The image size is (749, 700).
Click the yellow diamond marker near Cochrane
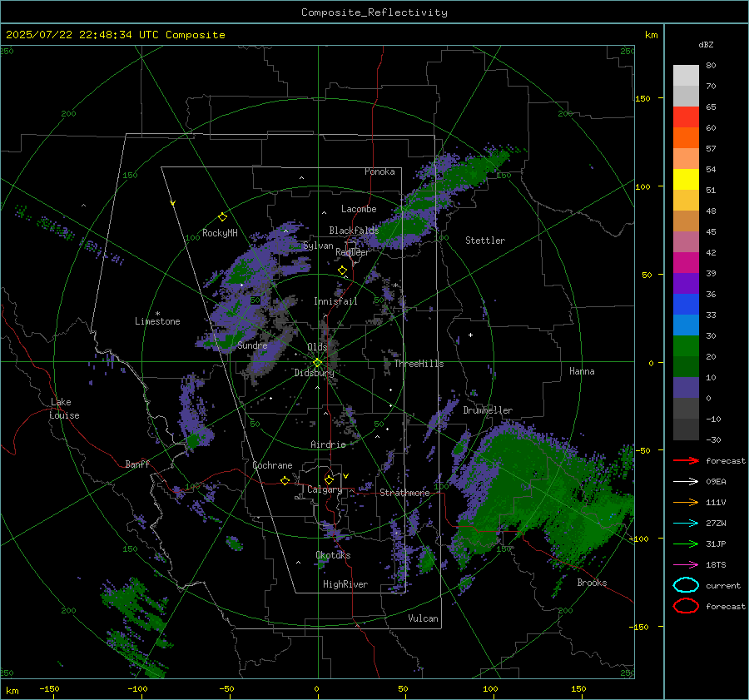click(285, 480)
